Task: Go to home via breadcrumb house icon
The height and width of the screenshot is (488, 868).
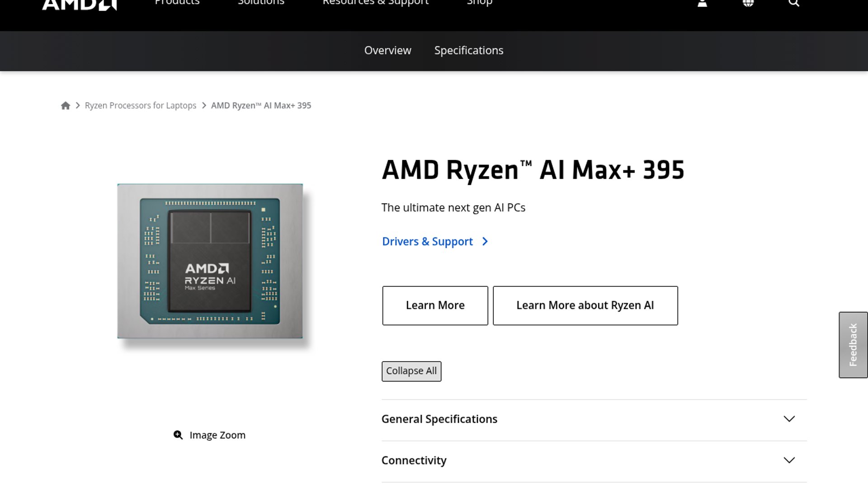Action: [x=66, y=106]
